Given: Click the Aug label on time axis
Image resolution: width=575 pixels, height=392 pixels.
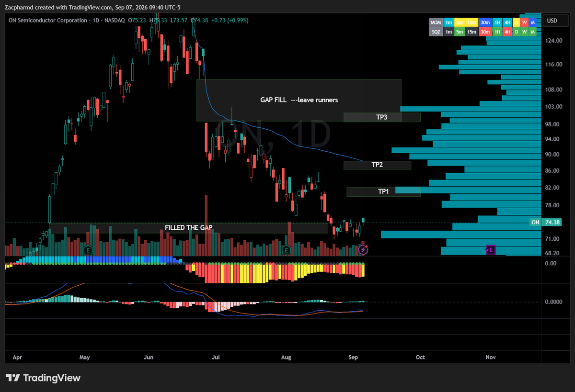Looking at the screenshot, I should [x=286, y=357].
